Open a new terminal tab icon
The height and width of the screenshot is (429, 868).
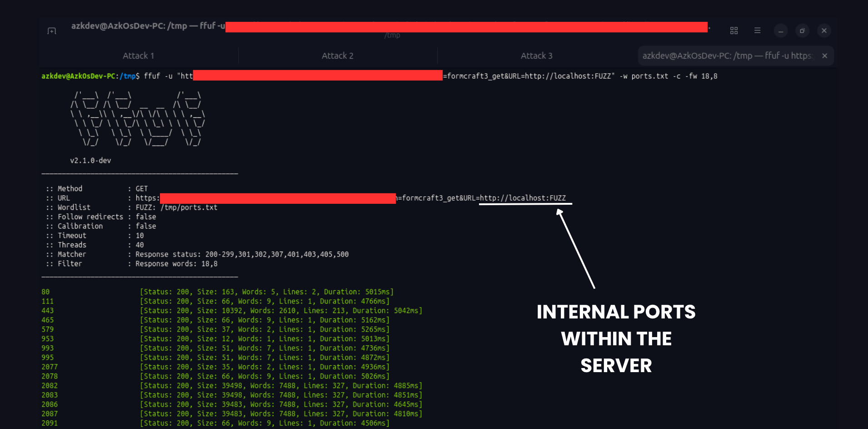(52, 31)
